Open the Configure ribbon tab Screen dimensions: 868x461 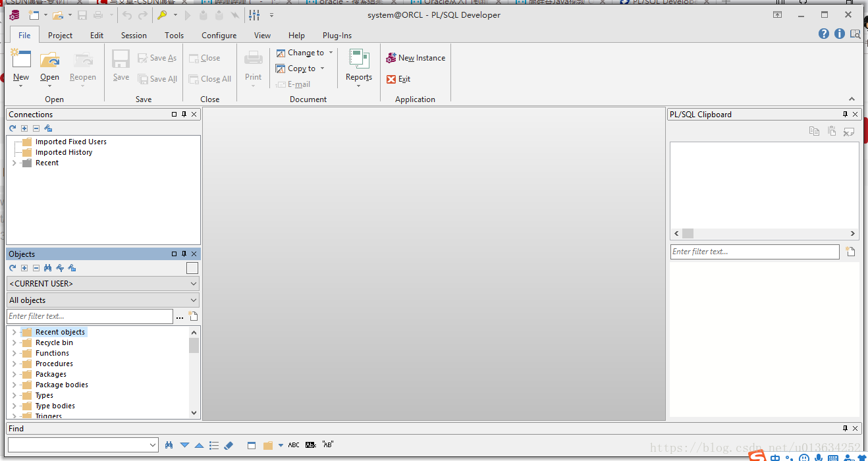[x=219, y=36]
